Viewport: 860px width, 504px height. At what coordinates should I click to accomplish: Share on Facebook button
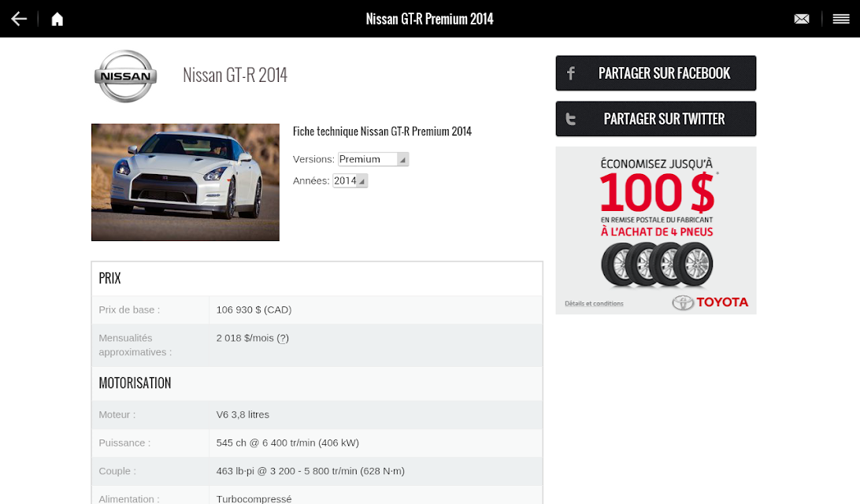(x=655, y=73)
